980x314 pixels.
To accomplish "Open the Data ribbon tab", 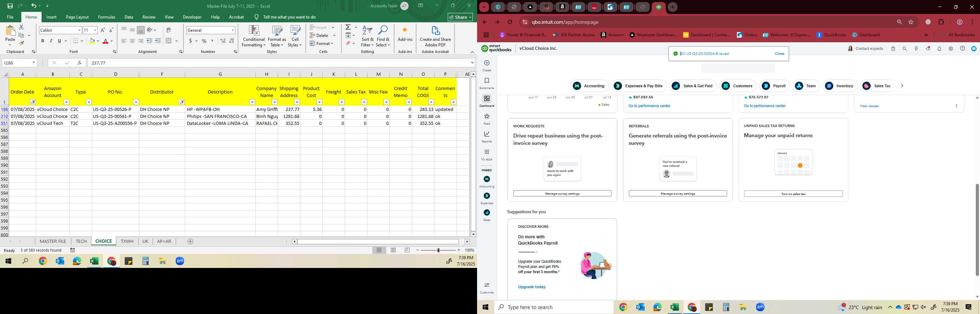I will 129,17.
